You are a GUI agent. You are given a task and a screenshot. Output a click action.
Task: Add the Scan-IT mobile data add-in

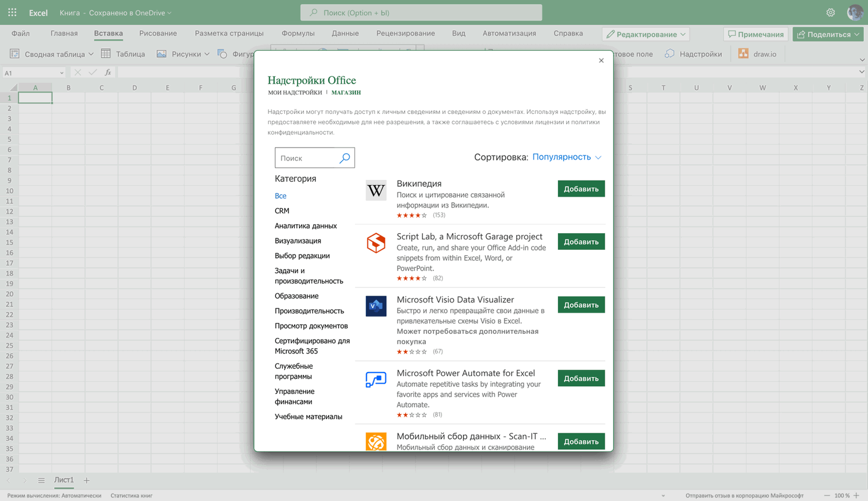581,441
